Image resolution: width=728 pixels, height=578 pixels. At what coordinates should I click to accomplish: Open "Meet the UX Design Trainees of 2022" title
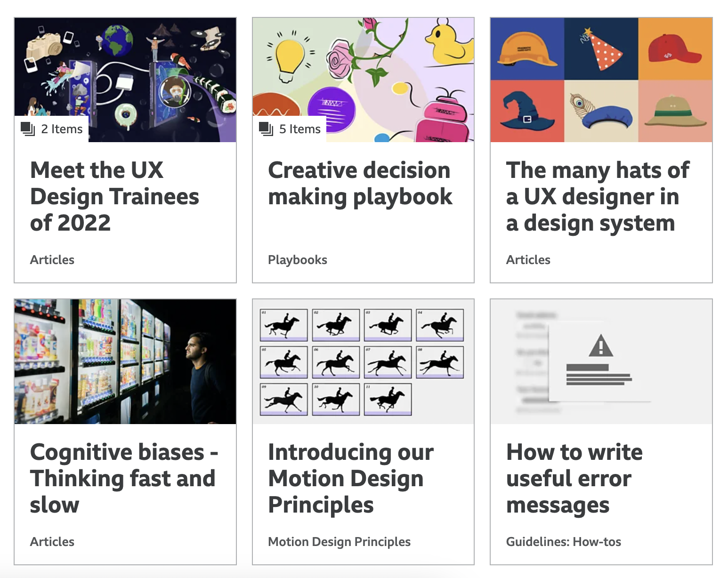(x=114, y=196)
